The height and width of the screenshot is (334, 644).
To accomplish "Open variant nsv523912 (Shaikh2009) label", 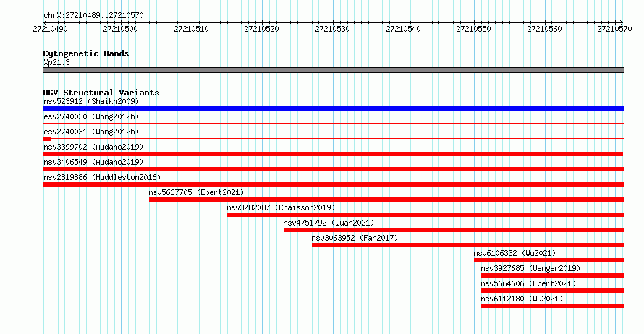I will tap(91, 101).
